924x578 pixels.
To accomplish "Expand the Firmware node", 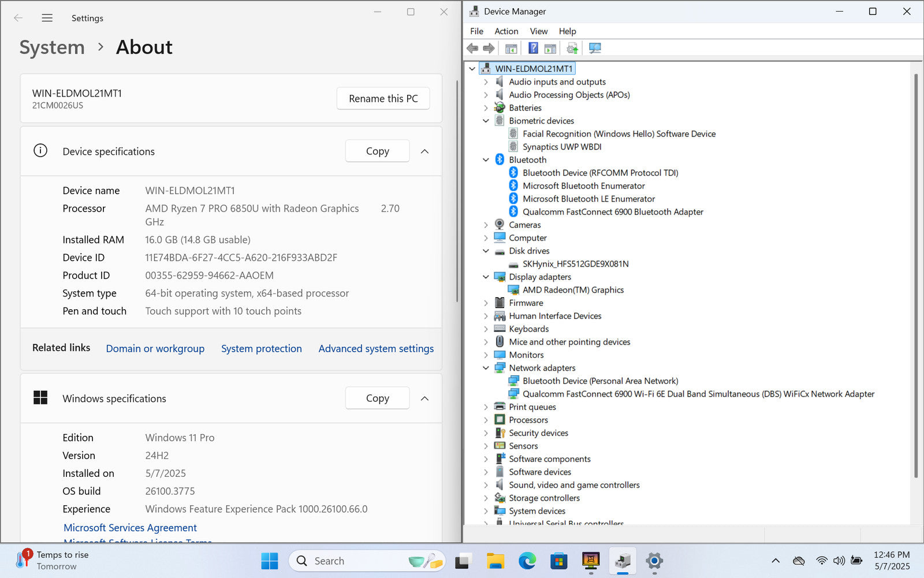I will coord(486,303).
